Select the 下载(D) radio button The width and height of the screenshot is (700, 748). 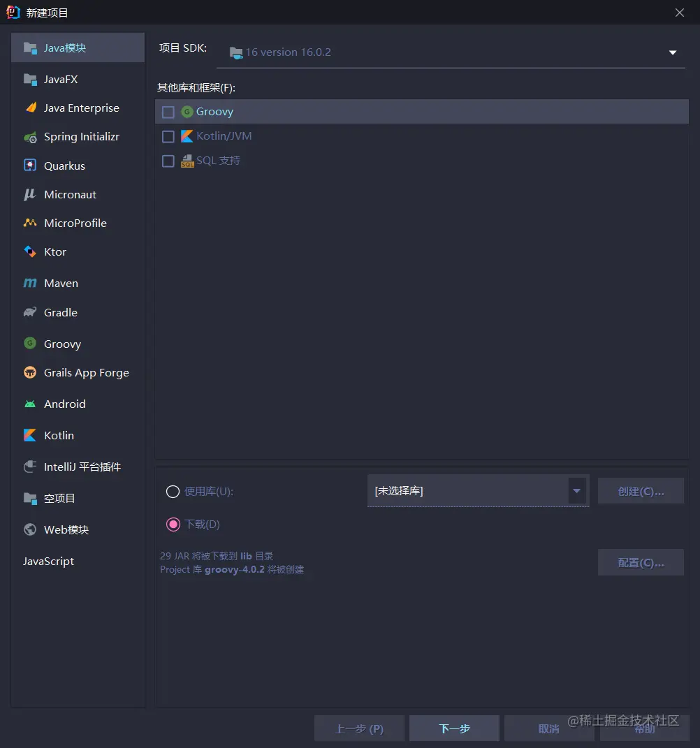click(x=173, y=525)
